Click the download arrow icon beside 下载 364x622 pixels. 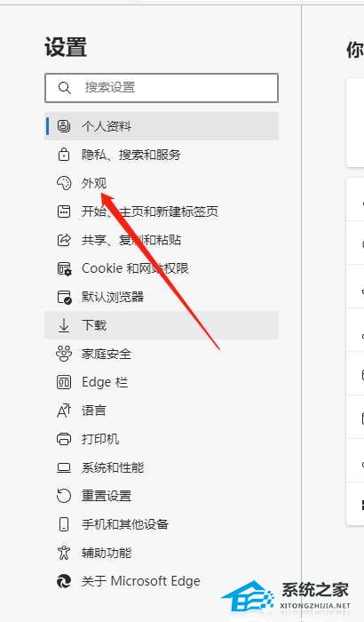click(x=63, y=325)
